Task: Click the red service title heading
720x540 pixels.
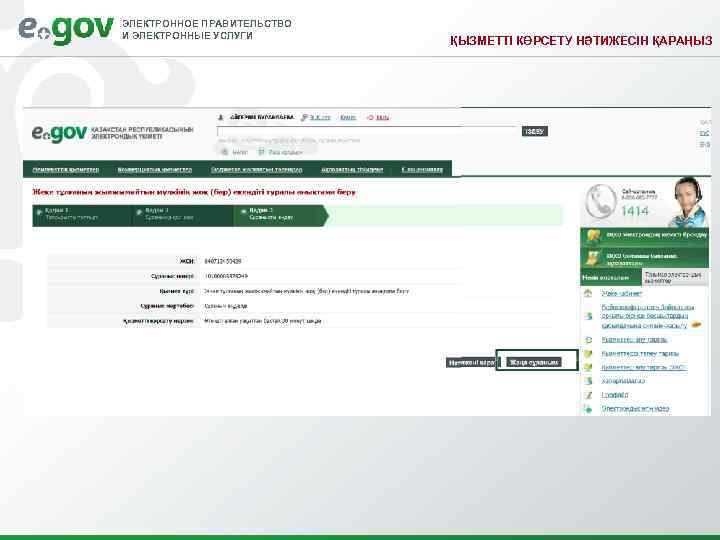Action: [194, 192]
